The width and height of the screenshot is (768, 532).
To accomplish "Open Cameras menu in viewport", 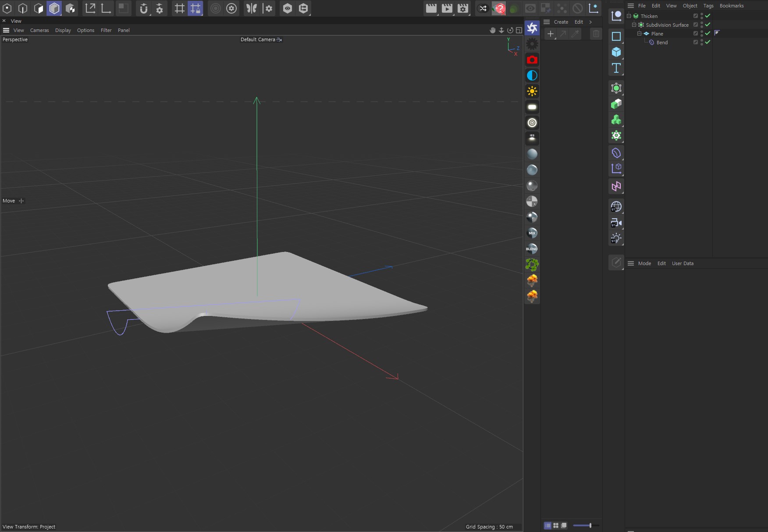I will (39, 30).
